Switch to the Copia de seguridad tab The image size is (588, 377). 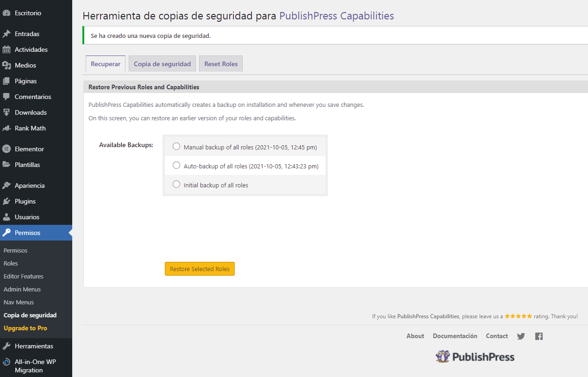coord(163,64)
